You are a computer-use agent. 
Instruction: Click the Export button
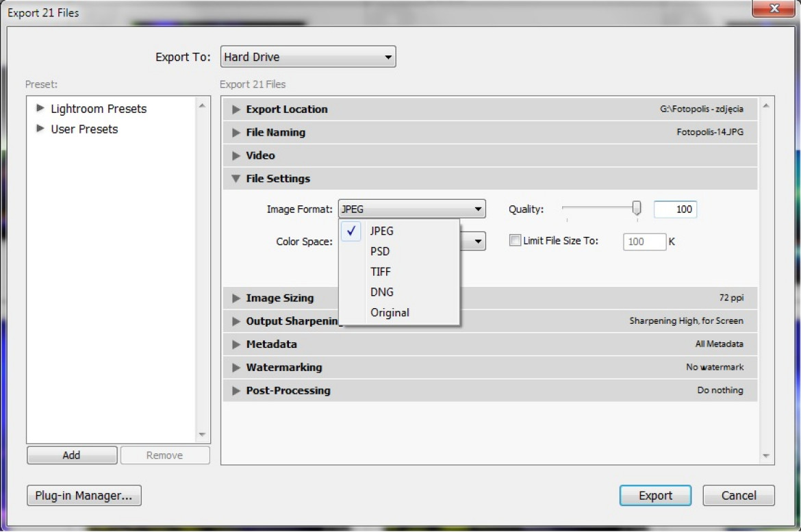click(x=655, y=495)
